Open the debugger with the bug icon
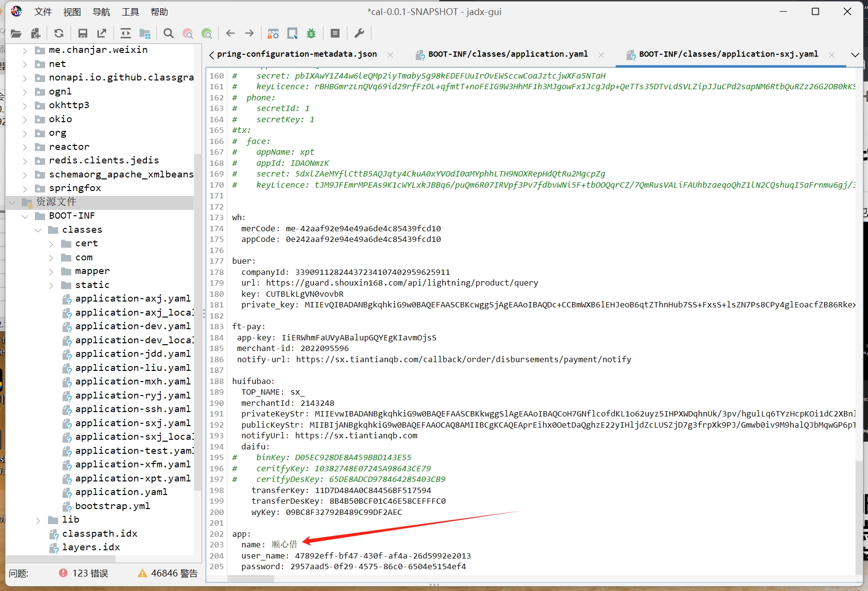Image resolution: width=868 pixels, height=591 pixels. [311, 33]
